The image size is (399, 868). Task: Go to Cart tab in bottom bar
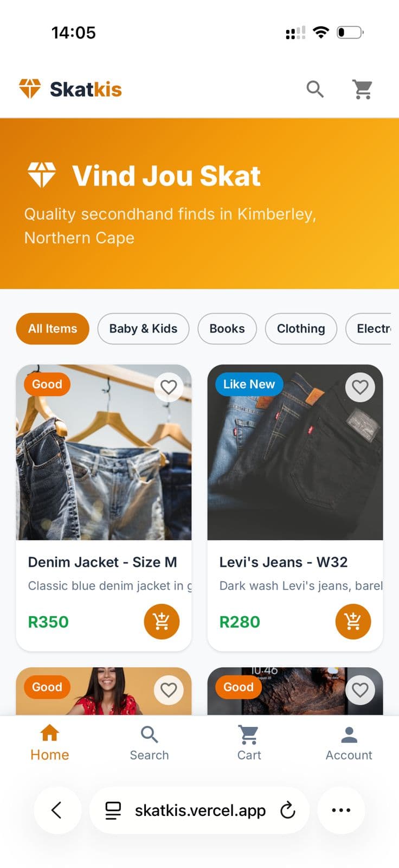click(x=249, y=743)
